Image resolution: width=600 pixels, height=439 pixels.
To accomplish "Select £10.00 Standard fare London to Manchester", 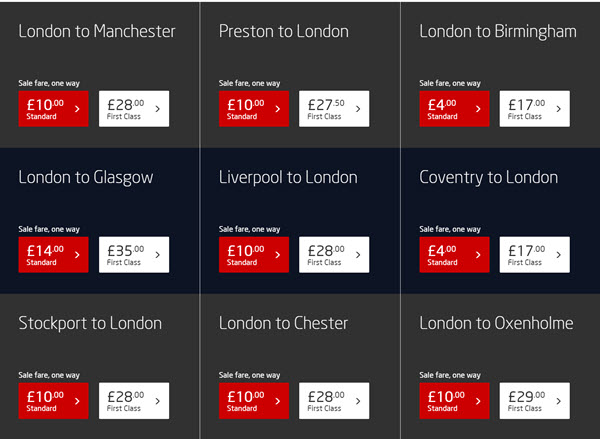I will click(53, 109).
